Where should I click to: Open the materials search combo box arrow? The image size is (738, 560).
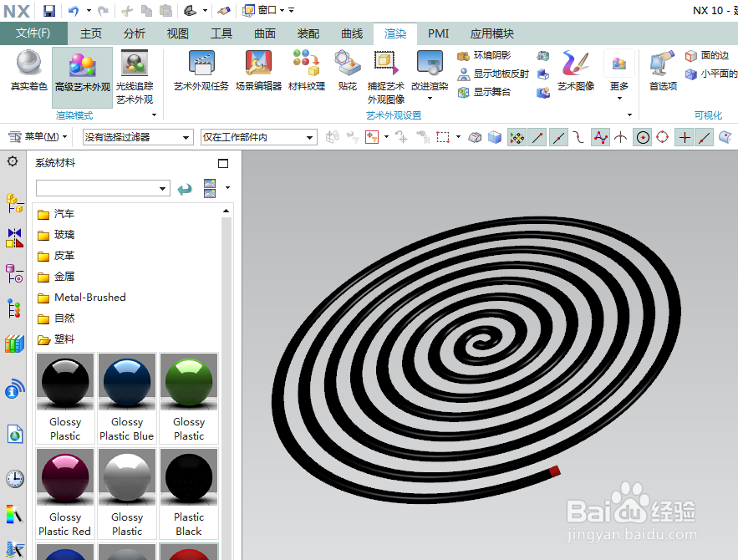click(163, 188)
